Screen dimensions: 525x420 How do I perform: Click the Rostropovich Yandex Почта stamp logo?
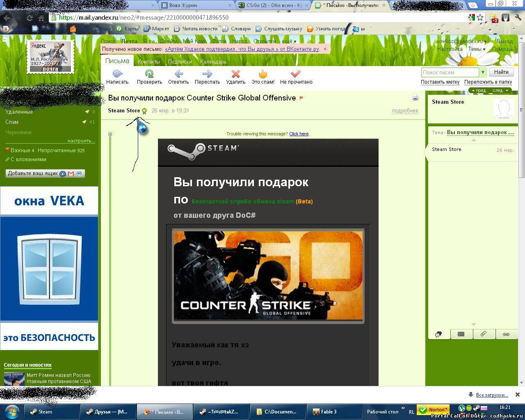(50, 57)
